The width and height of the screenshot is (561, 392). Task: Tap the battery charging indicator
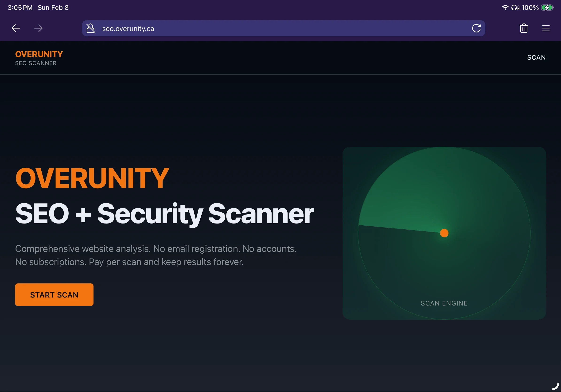tap(547, 8)
